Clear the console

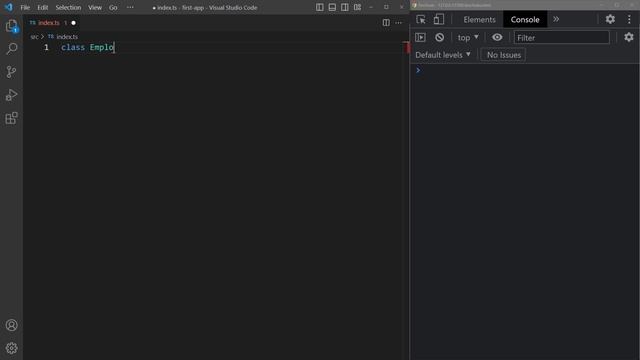(x=439, y=38)
